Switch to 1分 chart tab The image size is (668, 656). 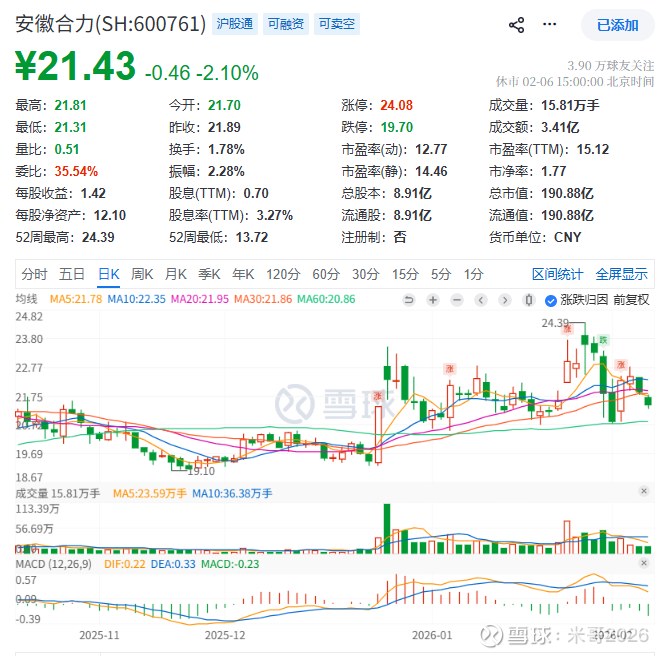click(473, 274)
